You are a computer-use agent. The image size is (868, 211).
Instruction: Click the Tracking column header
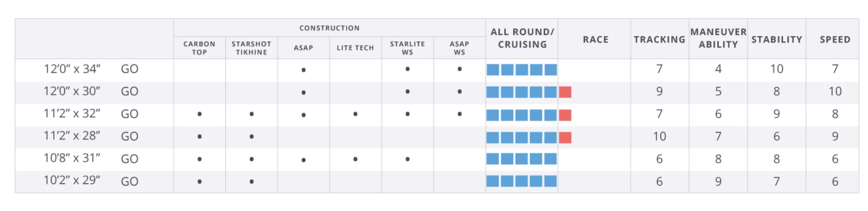(659, 39)
